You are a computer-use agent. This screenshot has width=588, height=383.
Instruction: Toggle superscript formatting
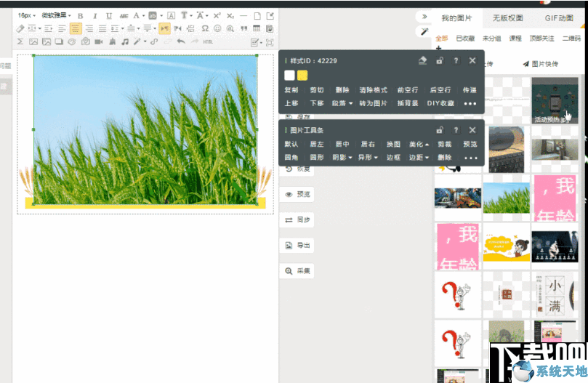pyautogui.click(x=217, y=16)
